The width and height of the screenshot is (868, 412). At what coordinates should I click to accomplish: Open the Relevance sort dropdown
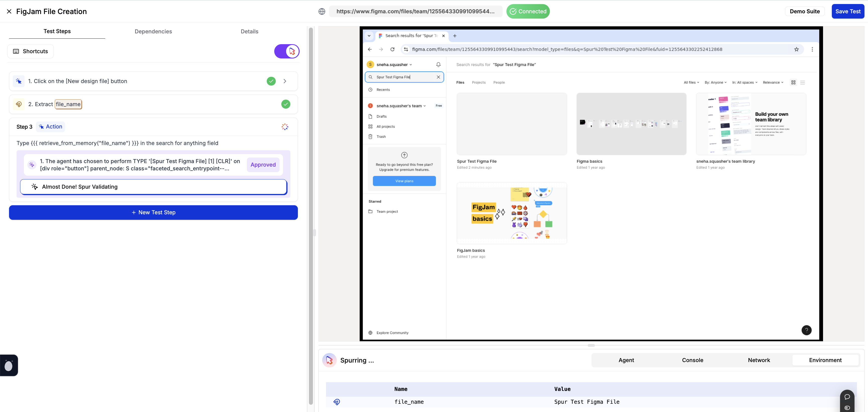pyautogui.click(x=773, y=83)
